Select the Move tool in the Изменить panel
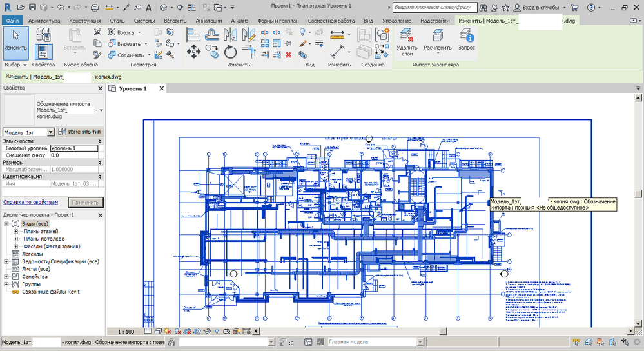This screenshot has width=644, height=351. pos(193,52)
